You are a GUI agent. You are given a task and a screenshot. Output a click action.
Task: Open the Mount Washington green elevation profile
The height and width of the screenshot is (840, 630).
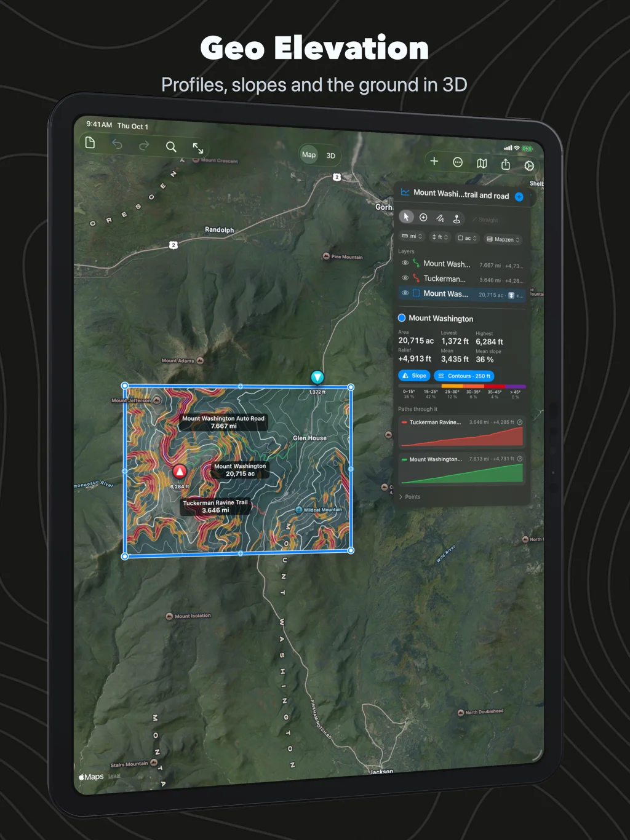pos(462,469)
